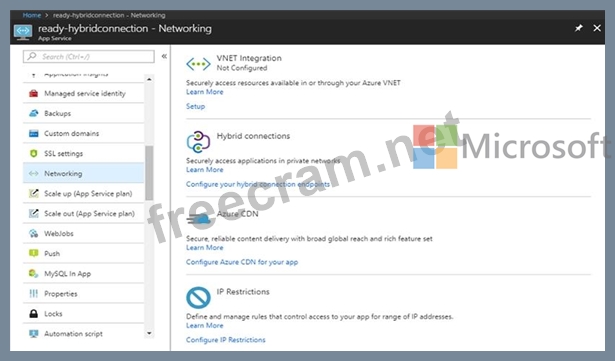Click the Locks padlock icon
The height and width of the screenshot is (361, 615).
(34, 314)
